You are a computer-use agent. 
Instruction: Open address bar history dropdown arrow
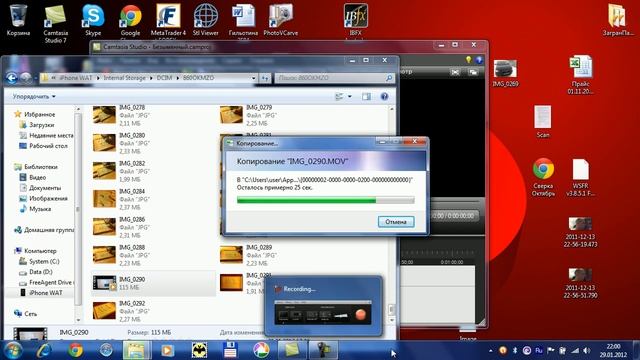[253, 78]
